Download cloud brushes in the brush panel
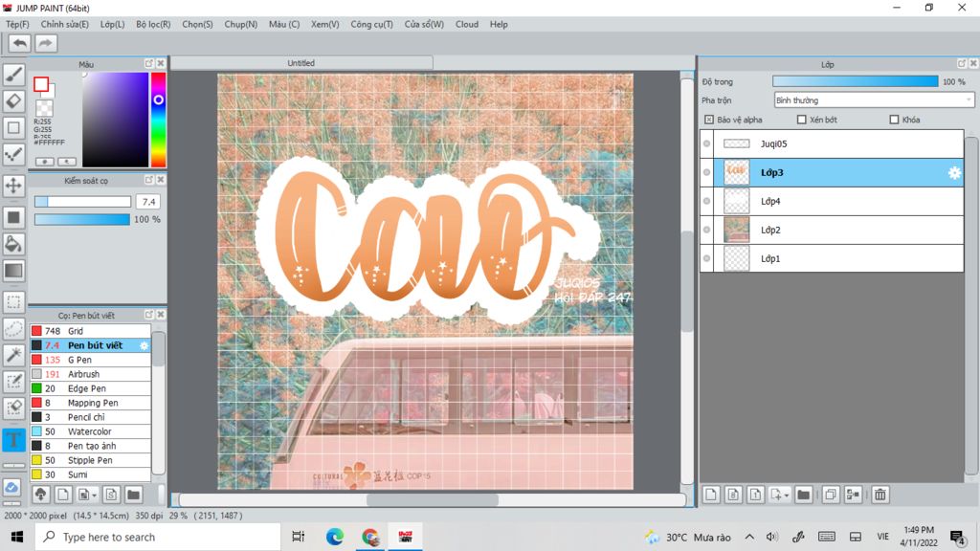 [x=40, y=495]
